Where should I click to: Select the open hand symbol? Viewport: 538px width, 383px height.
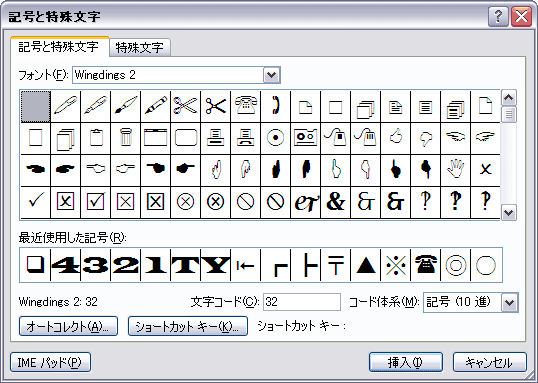coord(455,170)
